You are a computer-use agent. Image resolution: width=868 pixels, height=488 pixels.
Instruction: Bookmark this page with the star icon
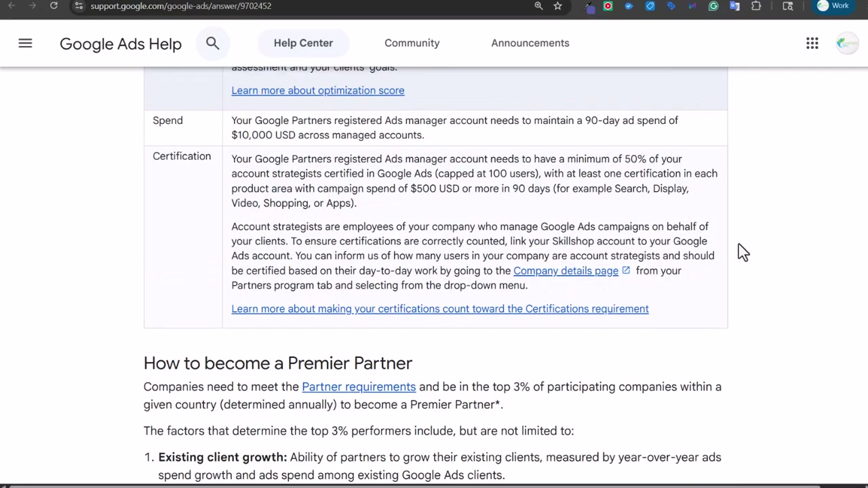[557, 5]
